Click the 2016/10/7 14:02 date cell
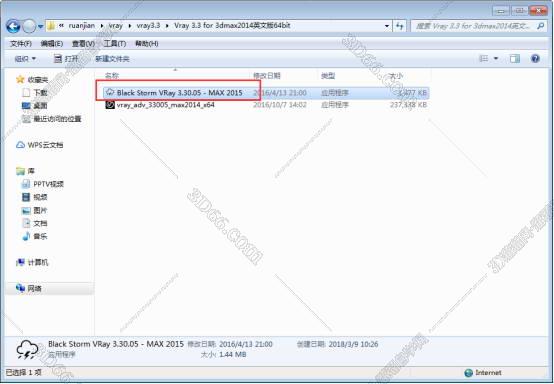Image resolution: width=554 pixels, height=384 pixels. [x=280, y=105]
